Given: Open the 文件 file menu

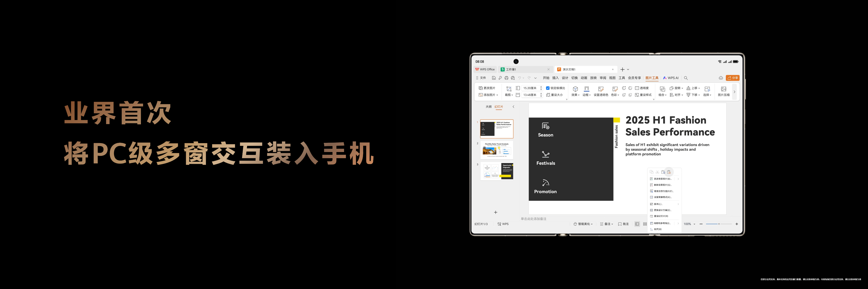Looking at the screenshot, I should pyautogui.click(x=481, y=78).
